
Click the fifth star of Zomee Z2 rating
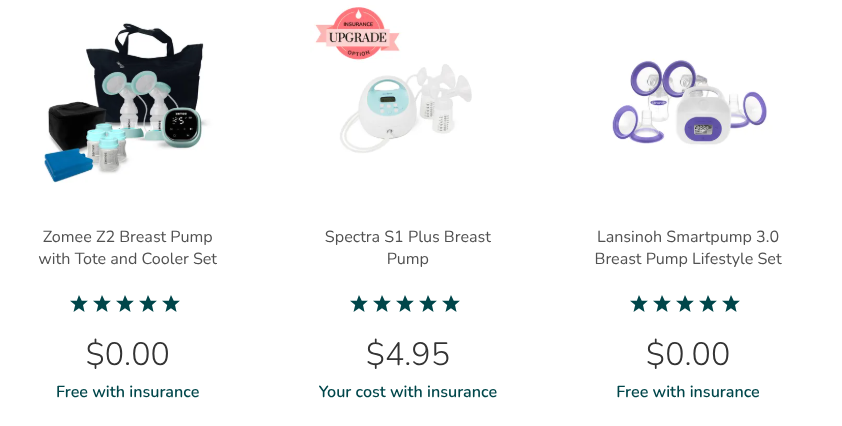pos(171,304)
